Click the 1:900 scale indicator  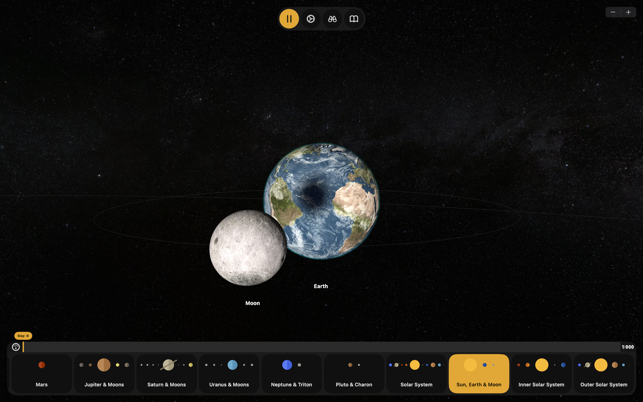click(x=627, y=347)
